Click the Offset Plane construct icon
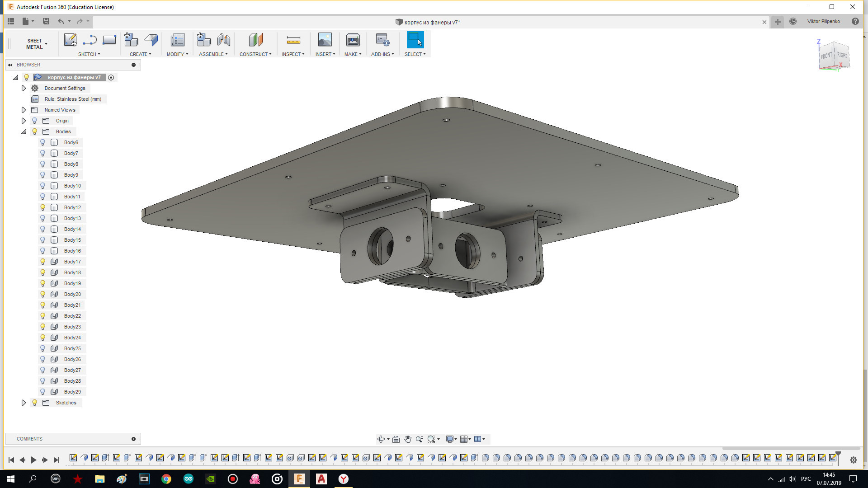The image size is (868, 488). 256,40
